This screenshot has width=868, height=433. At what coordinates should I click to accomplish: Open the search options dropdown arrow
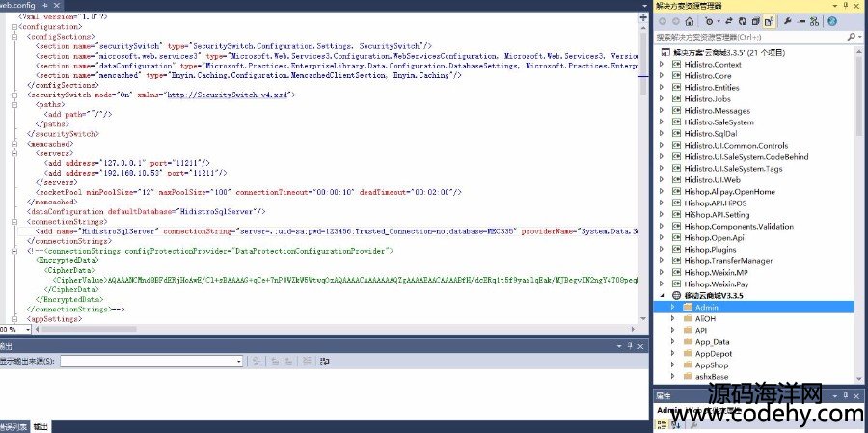(859, 37)
